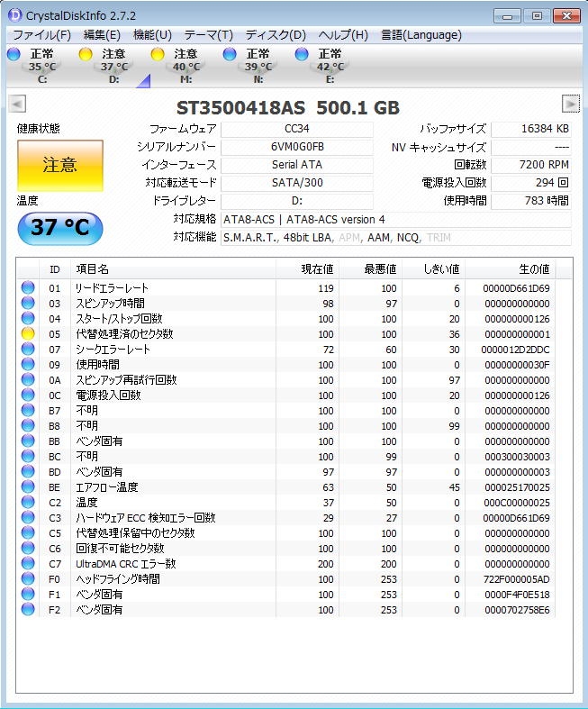Click blue status icon of row C5
The image size is (588, 709).
tap(28, 533)
